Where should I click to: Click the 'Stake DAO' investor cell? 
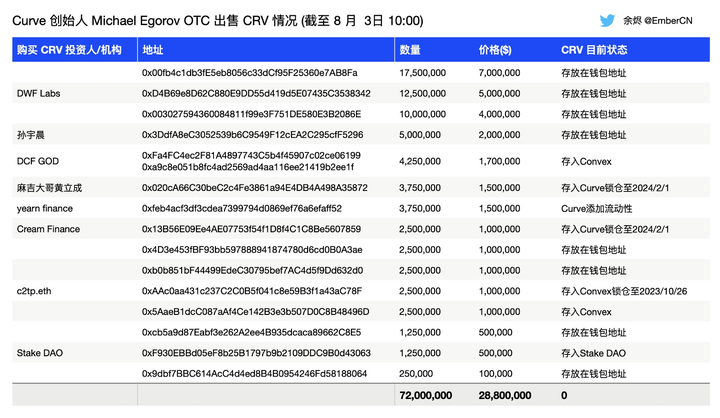(40, 353)
